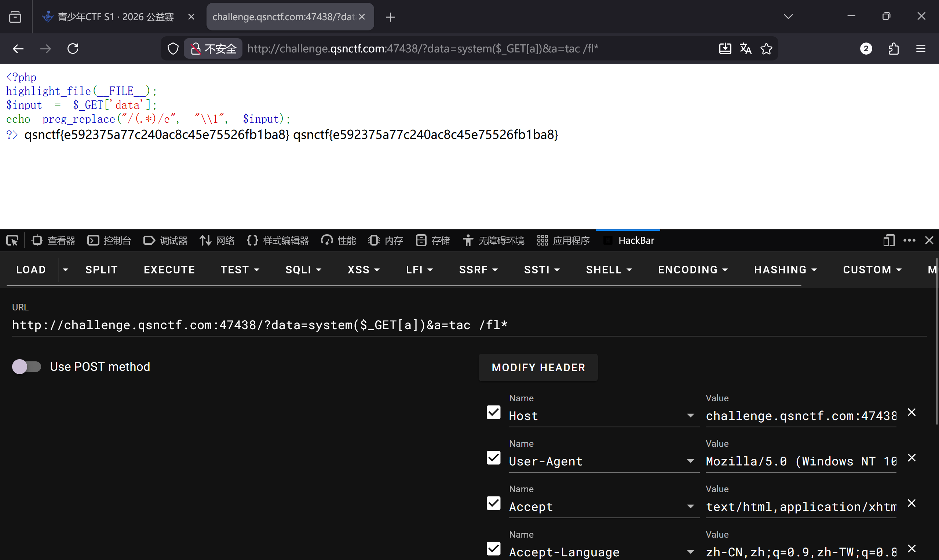Remove the Host header row
939x560 pixels.
click(911, 412)
